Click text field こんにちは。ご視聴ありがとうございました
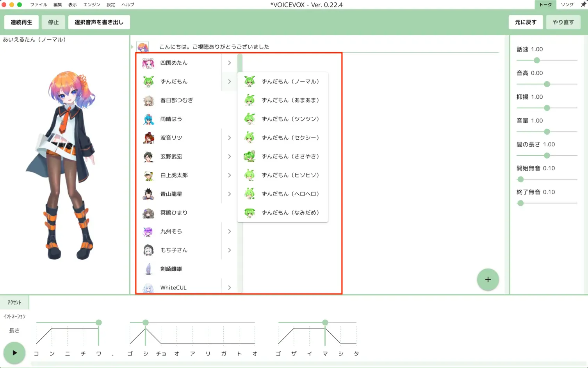The image size is (588, 368). coord(328,47)
